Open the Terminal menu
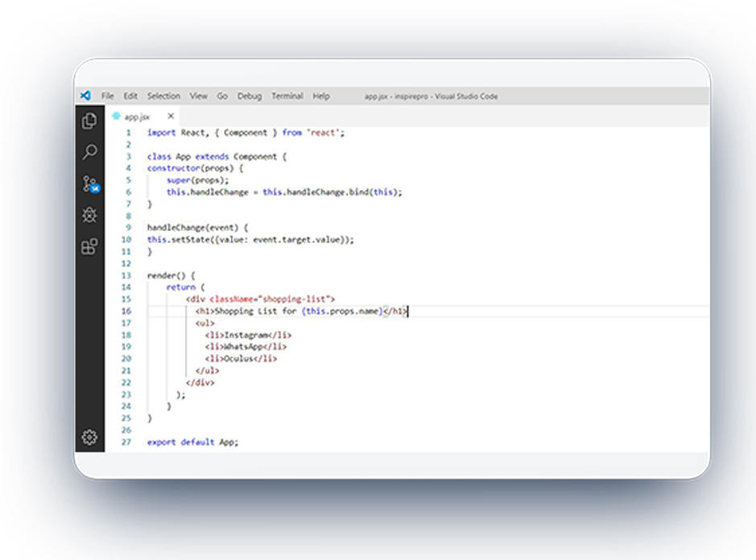This screenshot has width=756, height=560. coord(287,96)
